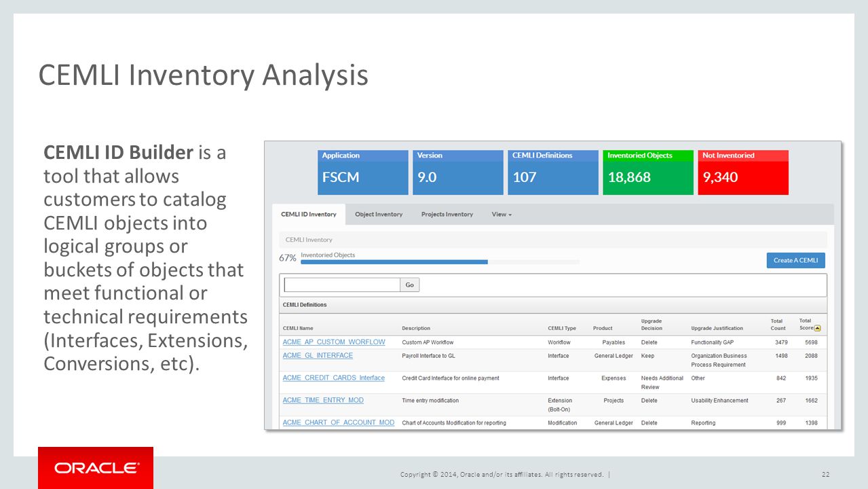Click the Upgrade Justification column header

(717, 328)
